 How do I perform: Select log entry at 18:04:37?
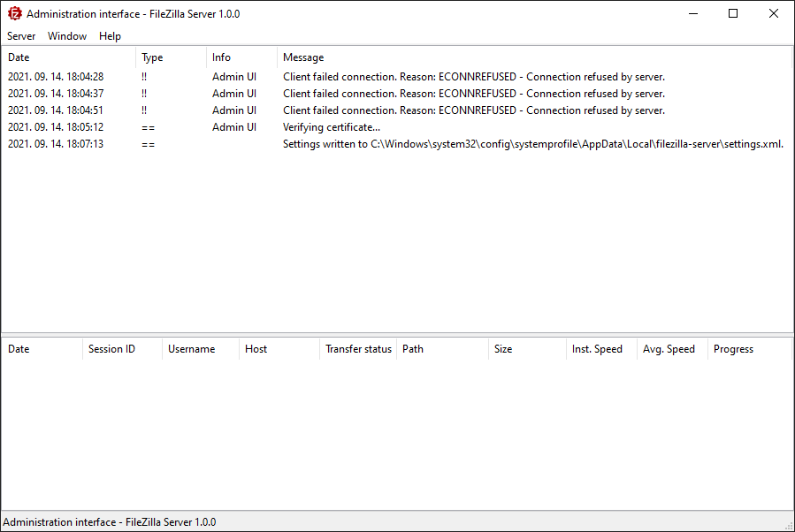[397, 93]
